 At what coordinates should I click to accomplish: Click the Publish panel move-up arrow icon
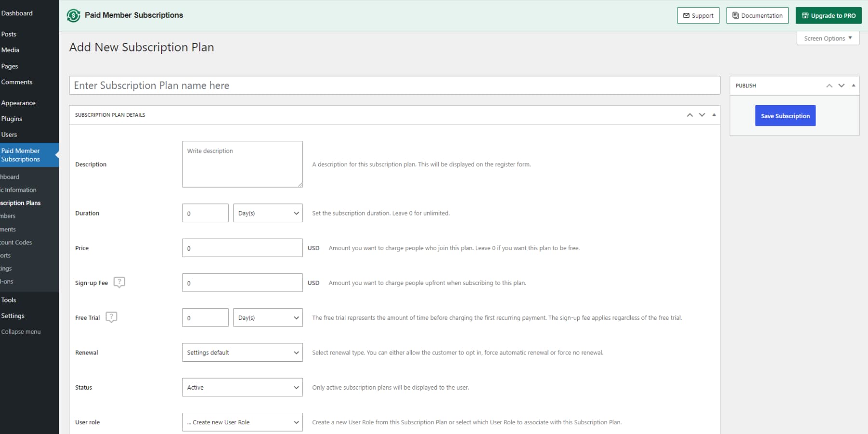pyautogui.click(x=829, y=85)
